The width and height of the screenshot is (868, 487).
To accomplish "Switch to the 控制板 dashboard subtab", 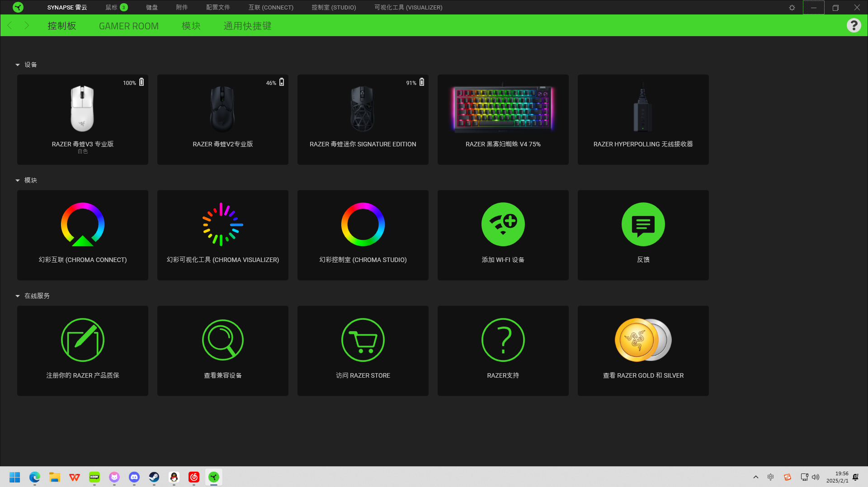I will click(62, 26).
